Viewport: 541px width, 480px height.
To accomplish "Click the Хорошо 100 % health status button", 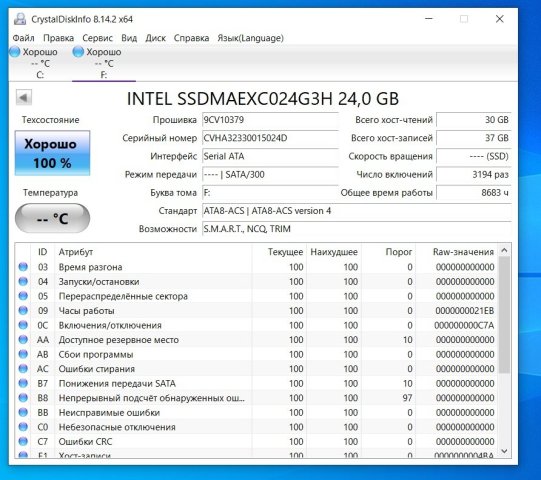I will click(52, 153).
